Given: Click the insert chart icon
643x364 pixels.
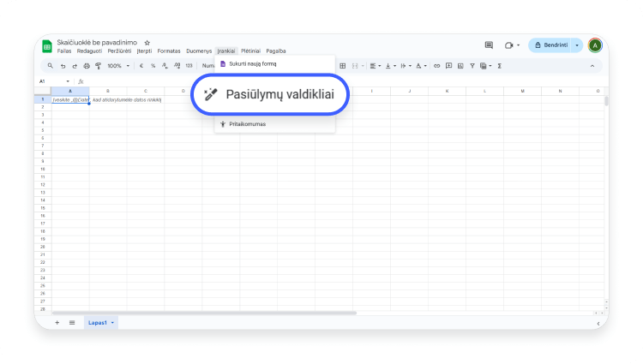Looking at the screenshot, I should click(x=460, y=66).
